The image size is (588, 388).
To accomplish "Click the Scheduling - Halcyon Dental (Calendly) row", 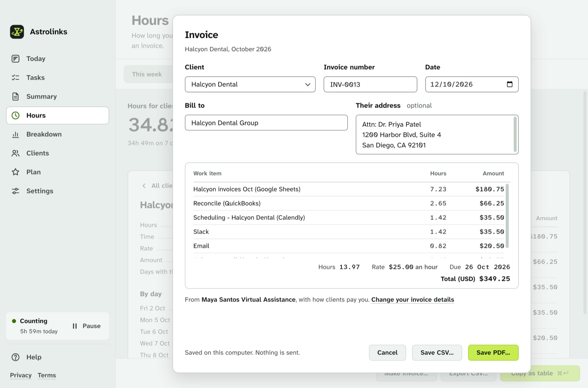I will [349, 218].
